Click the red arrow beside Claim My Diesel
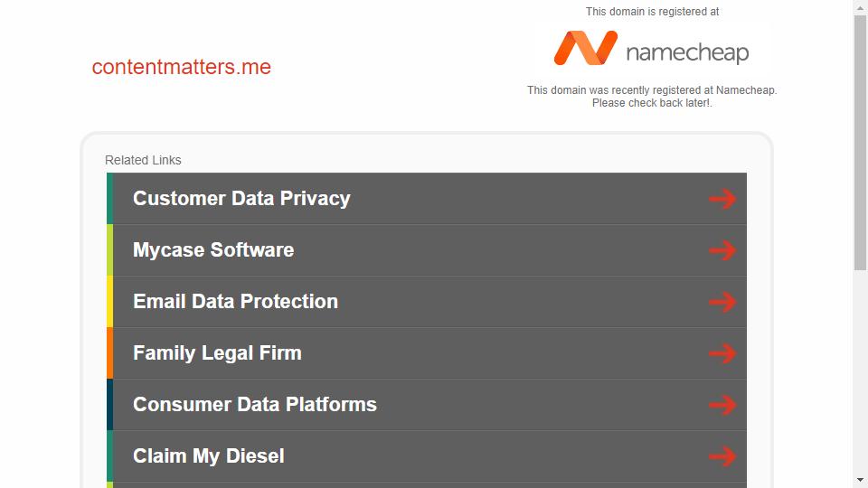The height and width of the screenshot is (488, 868). tap(722, 455)
